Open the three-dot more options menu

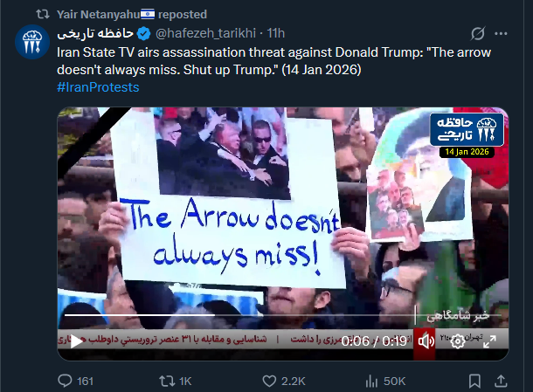[501, 33]
